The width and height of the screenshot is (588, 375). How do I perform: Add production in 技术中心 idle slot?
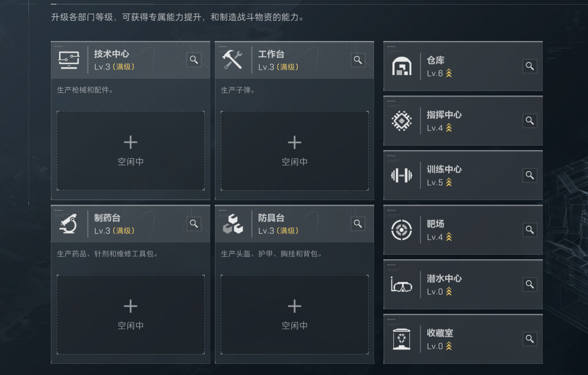click(x=131, y=150)
